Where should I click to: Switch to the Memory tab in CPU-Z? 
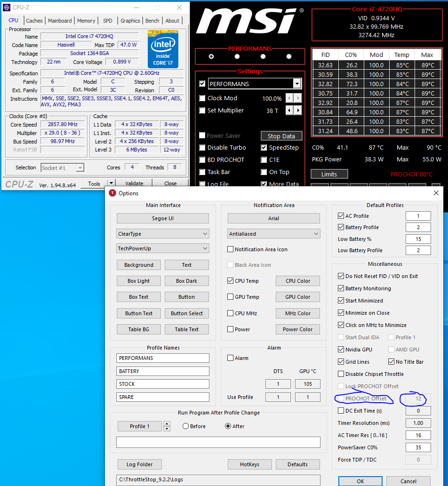[86, 20]
